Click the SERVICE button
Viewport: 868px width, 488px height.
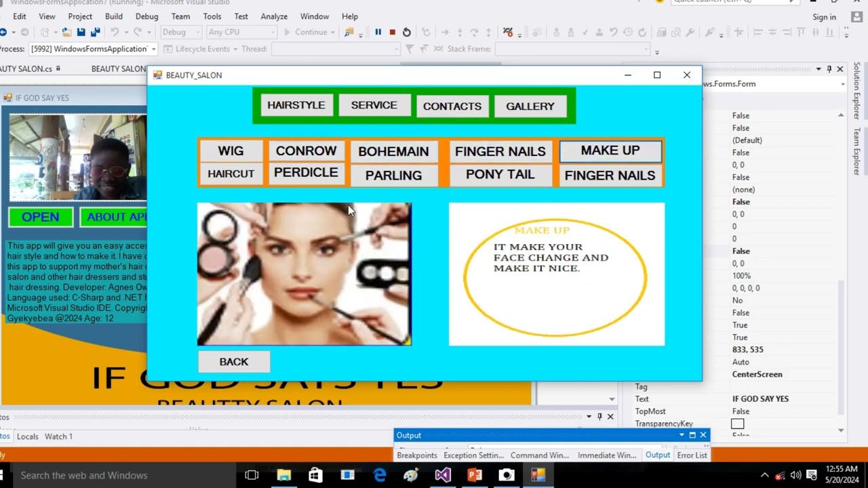point(374,105)
